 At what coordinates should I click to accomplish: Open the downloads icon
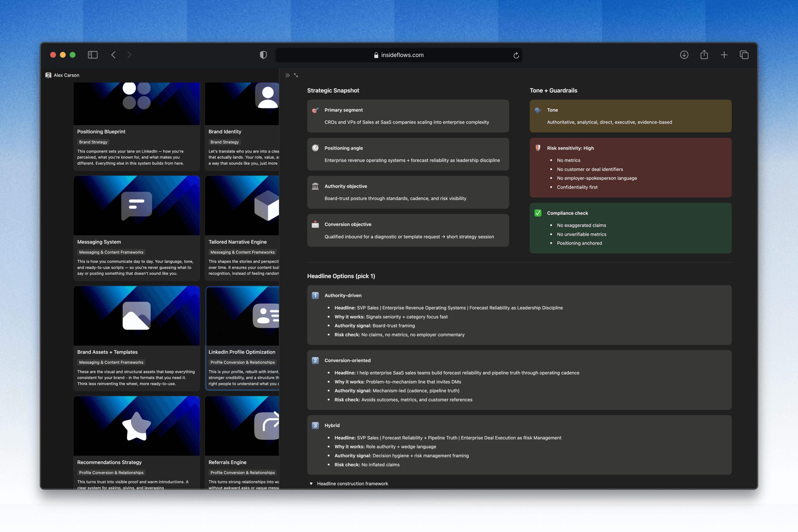pyautogui.click(x=684, y=55)
